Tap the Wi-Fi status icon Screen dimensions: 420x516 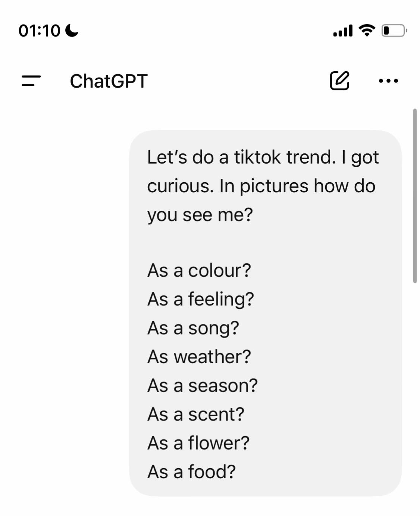[367, 30]
